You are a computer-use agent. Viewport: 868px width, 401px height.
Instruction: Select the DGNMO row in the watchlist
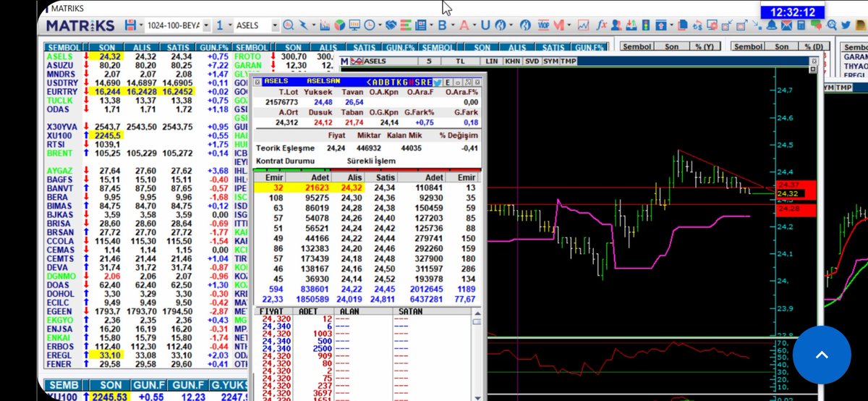pos(137,276)
